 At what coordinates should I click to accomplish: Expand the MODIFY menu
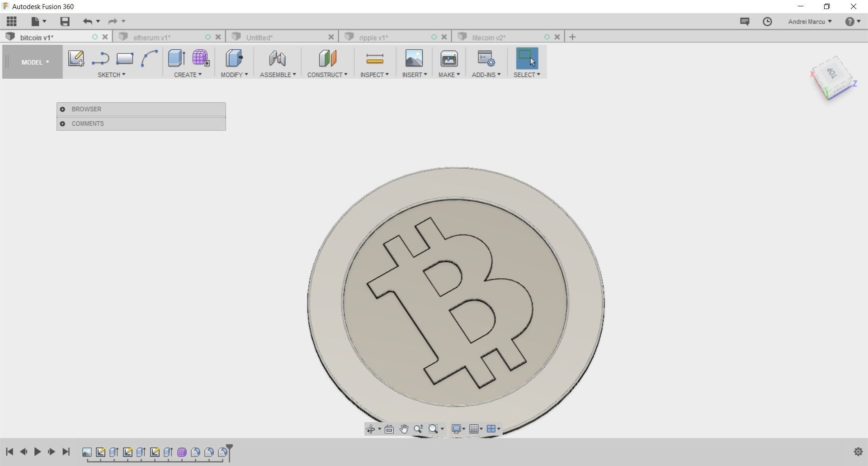point(234,75)
